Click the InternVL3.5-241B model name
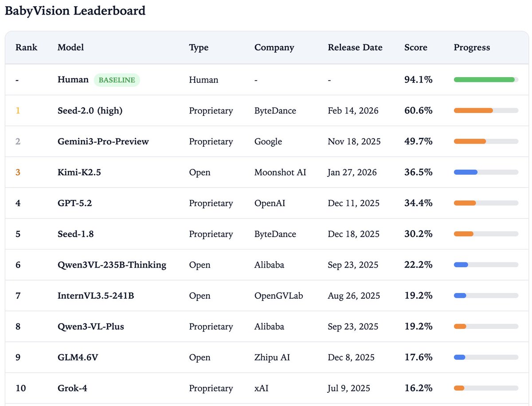Viewport: 532px width, 406px height. click(x=96, y=296)
